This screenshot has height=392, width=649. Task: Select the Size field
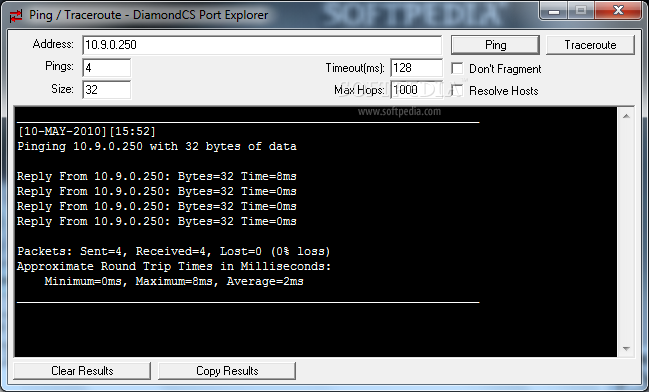point(106,89)
